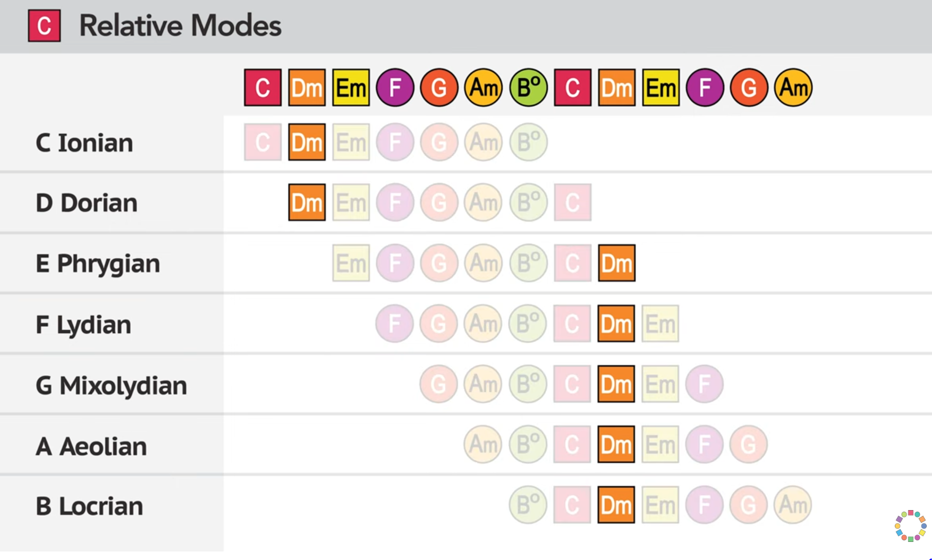Select the B Locrian mode label
The height and width of the screenshot is (560, 932).
click(89, 506)
